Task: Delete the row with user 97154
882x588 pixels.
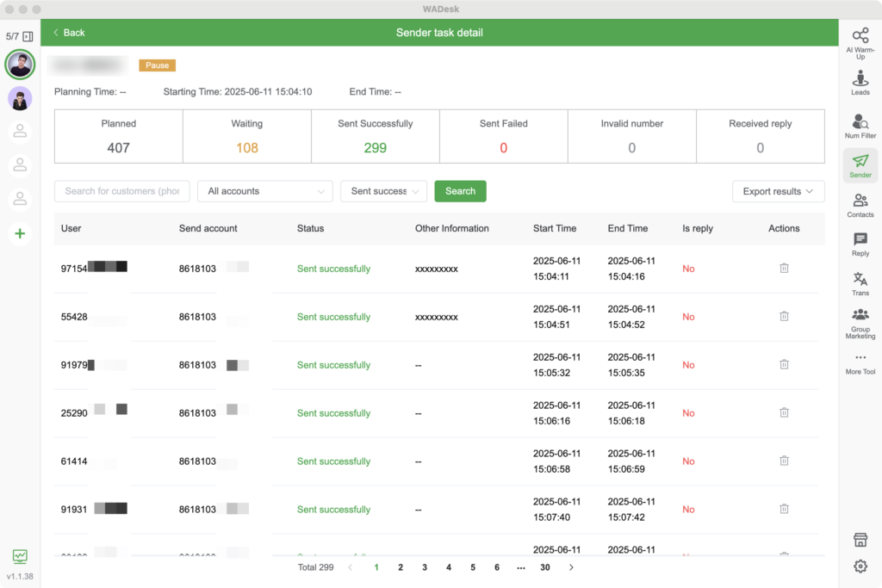Action: [x=784, y=268]
